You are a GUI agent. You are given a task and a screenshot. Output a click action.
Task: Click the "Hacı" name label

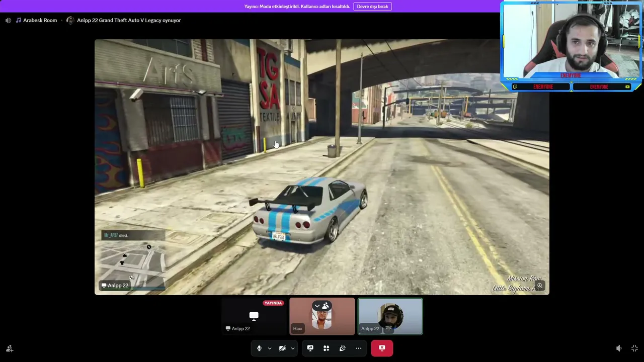(297, 329)
